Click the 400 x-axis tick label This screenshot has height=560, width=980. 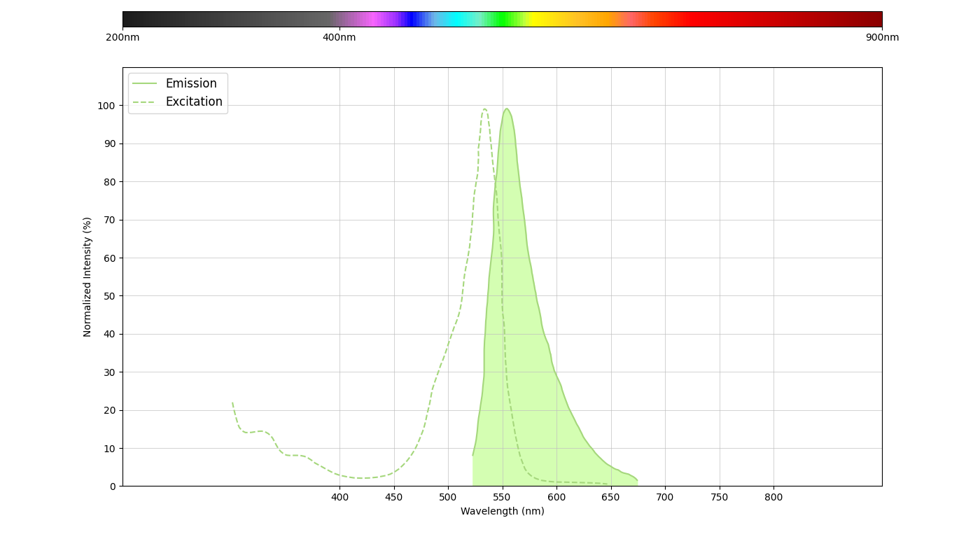(x=339, y=497)
